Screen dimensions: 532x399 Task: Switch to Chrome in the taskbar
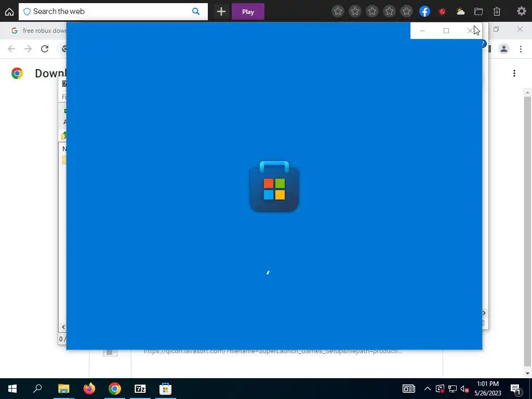tap(115, 389)
